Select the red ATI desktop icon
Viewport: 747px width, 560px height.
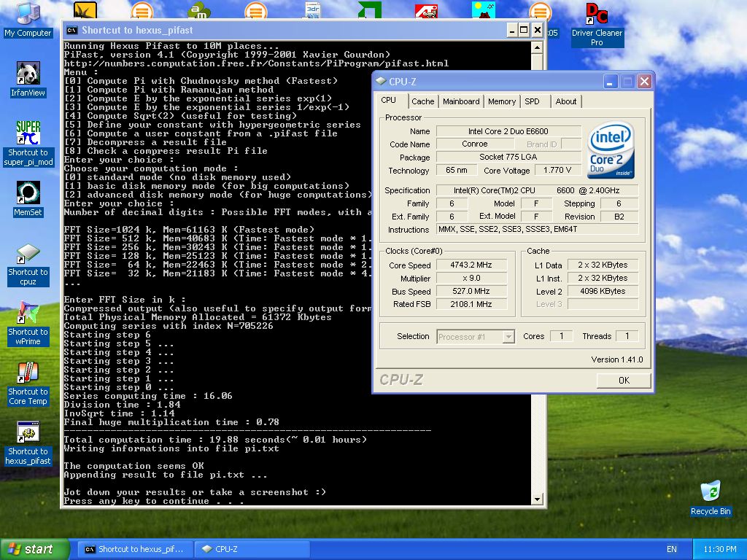(x=426, y=10)
